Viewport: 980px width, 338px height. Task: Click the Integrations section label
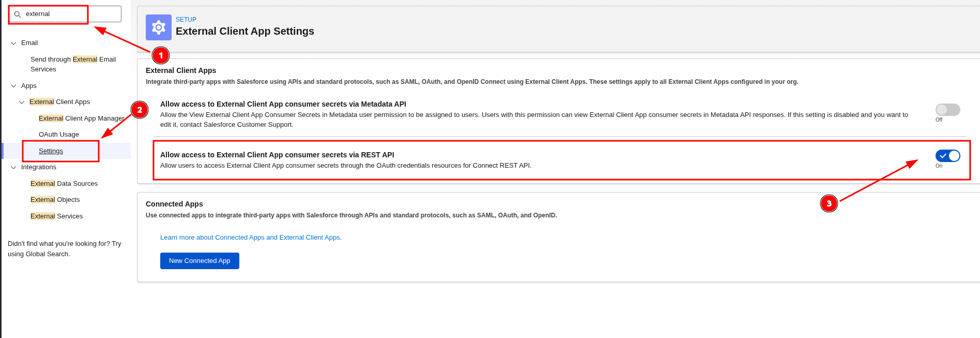point(39,167)
